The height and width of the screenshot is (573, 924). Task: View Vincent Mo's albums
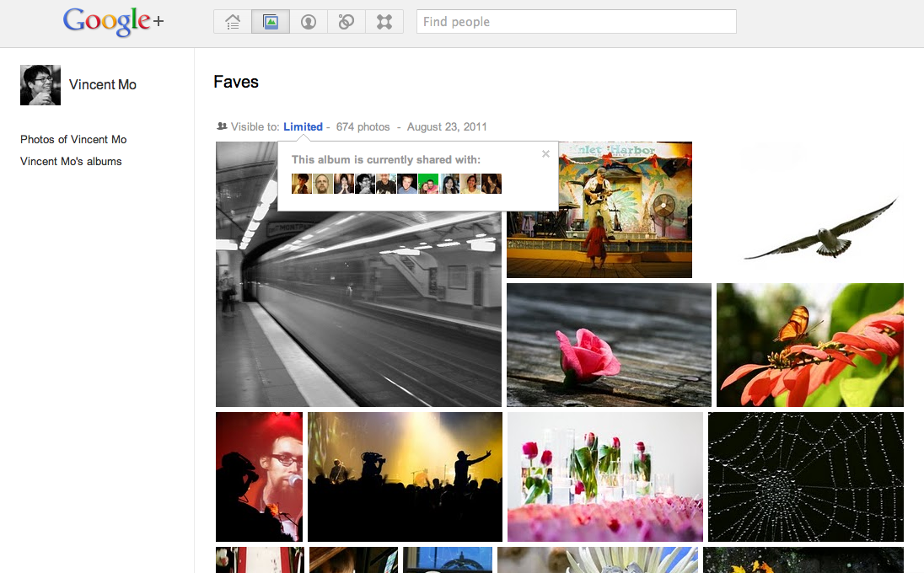pos(70,161)
